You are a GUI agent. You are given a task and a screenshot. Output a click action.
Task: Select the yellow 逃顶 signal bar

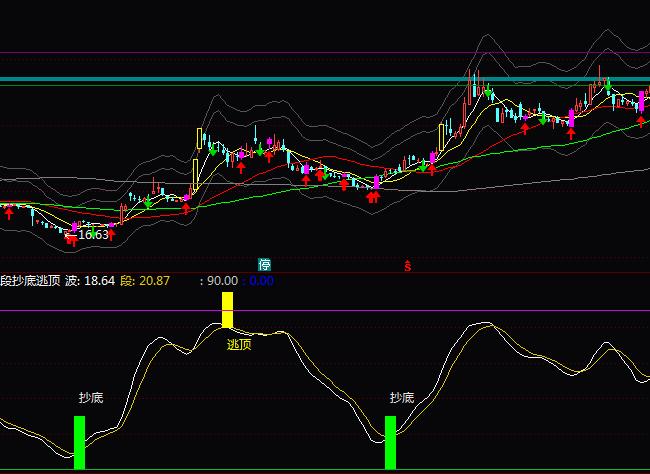(x=227, y=309)
